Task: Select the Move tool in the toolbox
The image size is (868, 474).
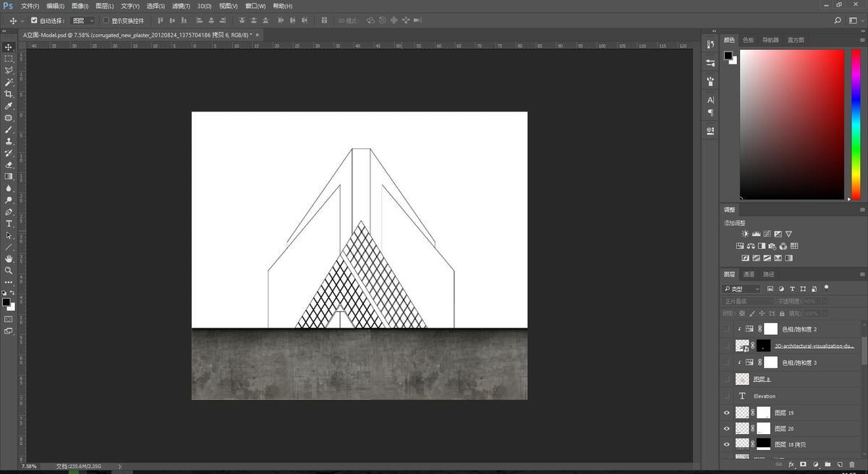Action: pos(9,46)
